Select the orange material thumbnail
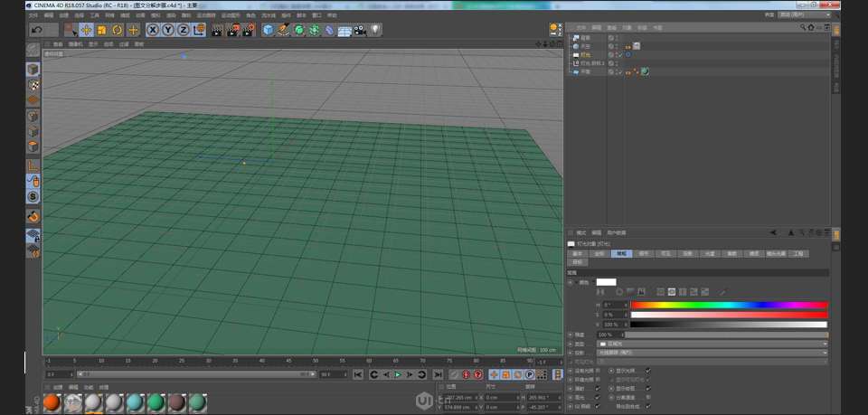 click(x=52, y=402)
